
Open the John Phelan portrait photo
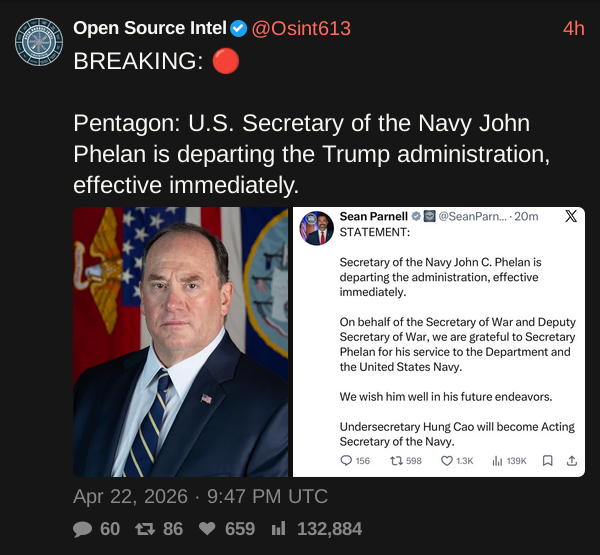pyautogui.click(x=180, y=342)
